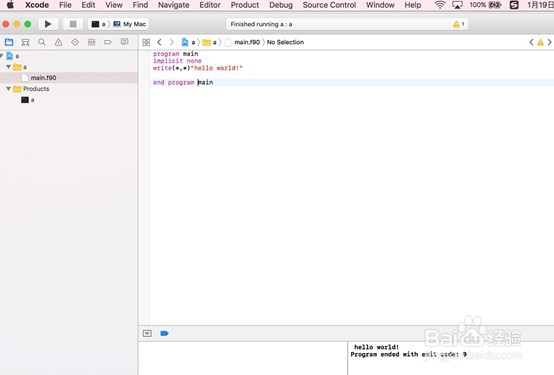The height and width of the screenshot is (375, 554).
Task: Open the Issue navigator warning icon
Action: (x=58, y=42)
